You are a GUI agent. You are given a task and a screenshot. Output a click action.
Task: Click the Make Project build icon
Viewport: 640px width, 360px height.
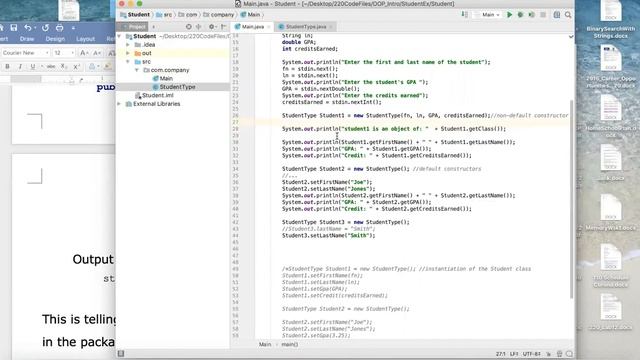[x=464, y=15]
